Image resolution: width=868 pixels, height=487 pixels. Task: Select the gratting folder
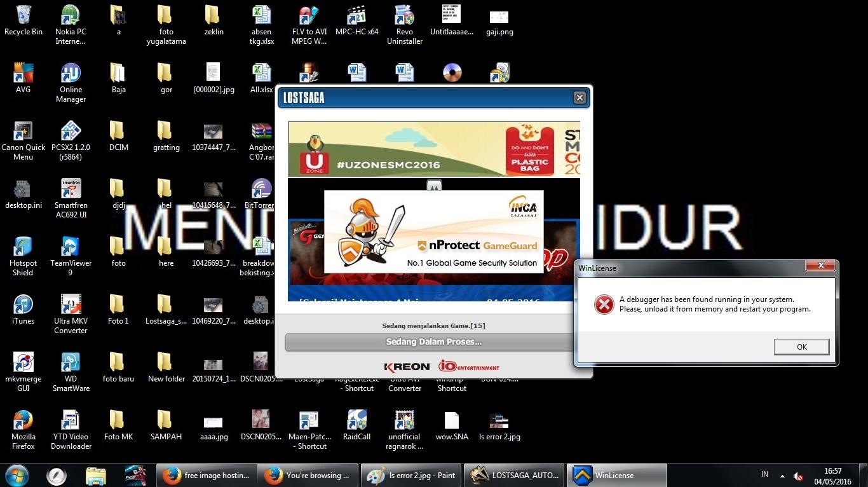pyautogui.click(x=166, y=136)
